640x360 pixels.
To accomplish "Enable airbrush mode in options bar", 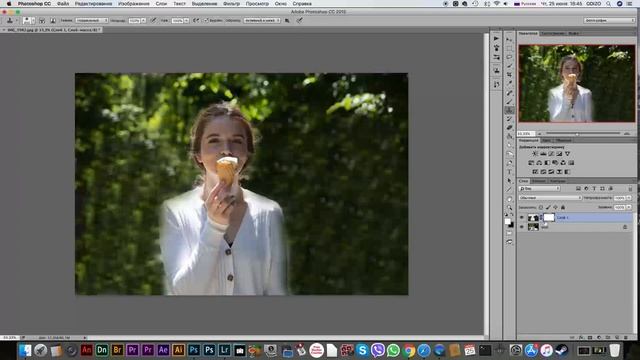I will (196, 20).
